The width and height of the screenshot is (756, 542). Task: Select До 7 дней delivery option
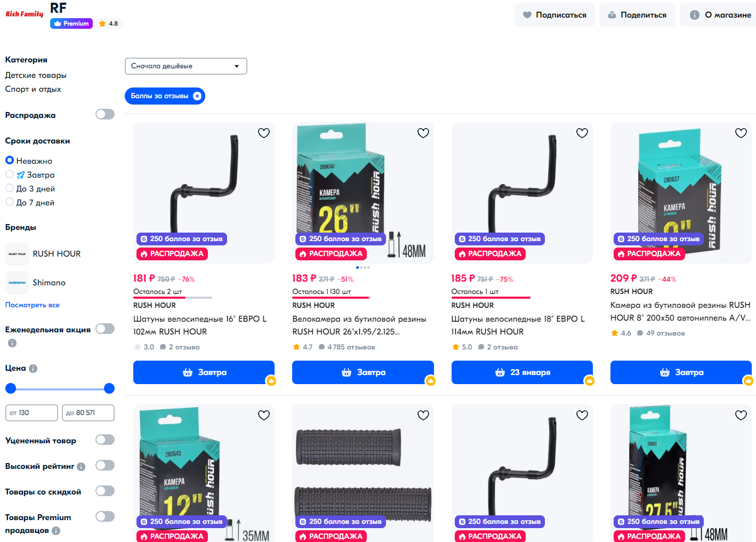(10, 202)
